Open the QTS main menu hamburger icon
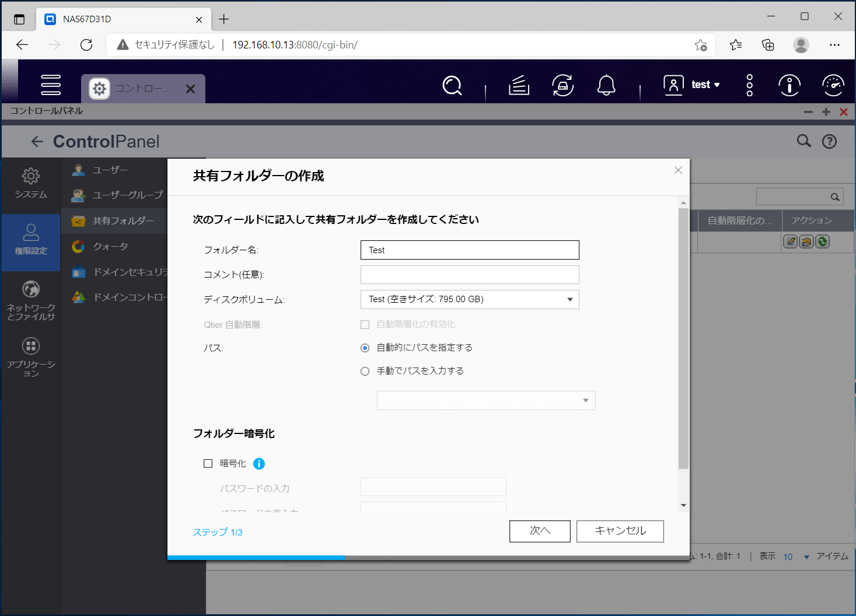 pos(51,85)
